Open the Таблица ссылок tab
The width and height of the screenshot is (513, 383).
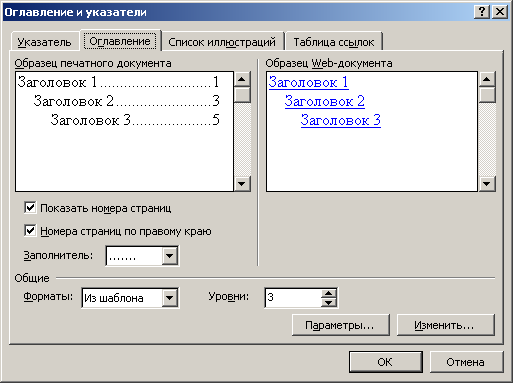click(x=334, y=42)
